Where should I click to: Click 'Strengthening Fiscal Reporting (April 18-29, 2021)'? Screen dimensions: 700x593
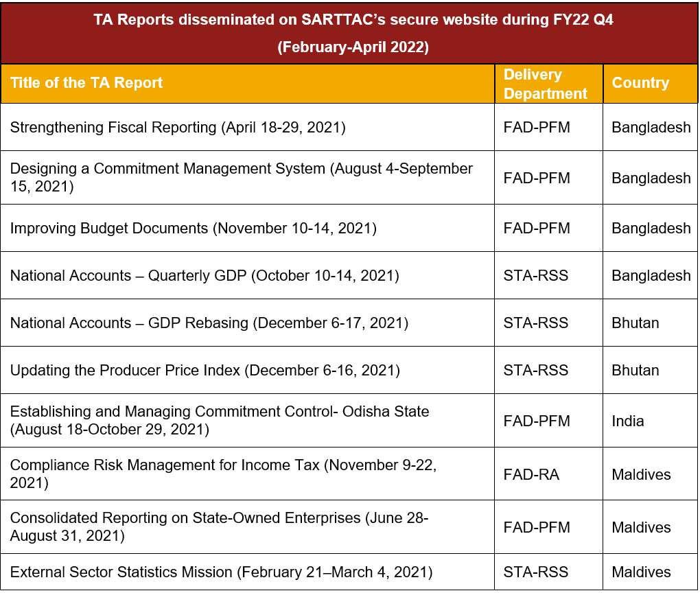tap(178, 127)
